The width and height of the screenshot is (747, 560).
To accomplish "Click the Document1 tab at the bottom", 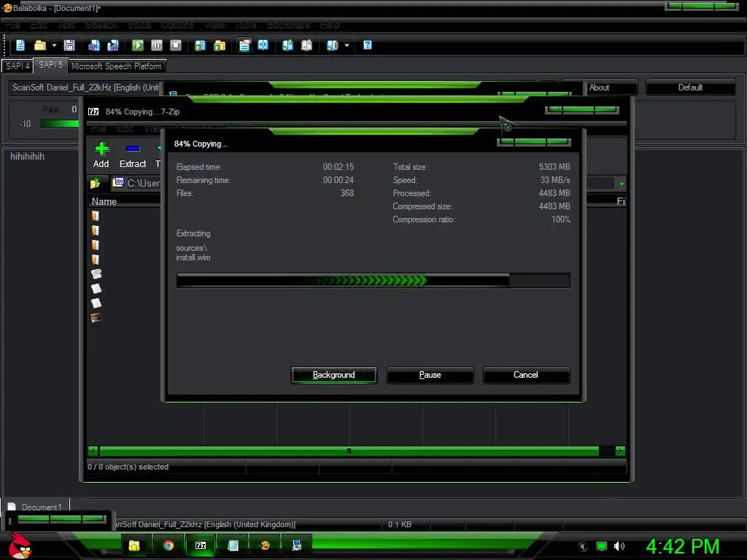I will (36, 506).
